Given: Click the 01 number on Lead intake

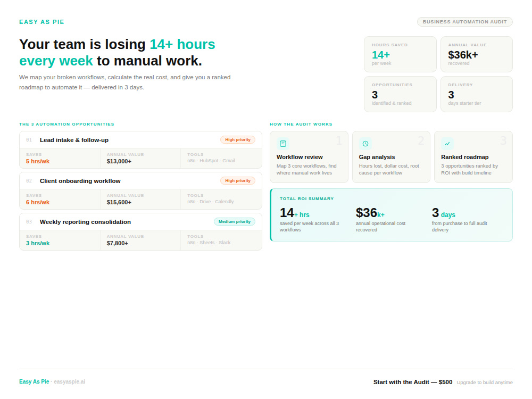Looking at the screenshot, I should (29, 140).
